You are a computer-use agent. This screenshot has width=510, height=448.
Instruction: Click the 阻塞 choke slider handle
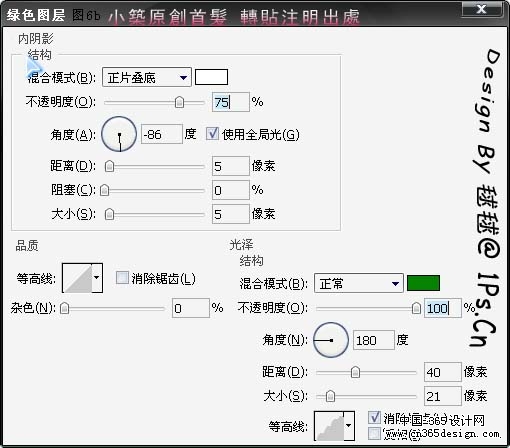(104, 190)
